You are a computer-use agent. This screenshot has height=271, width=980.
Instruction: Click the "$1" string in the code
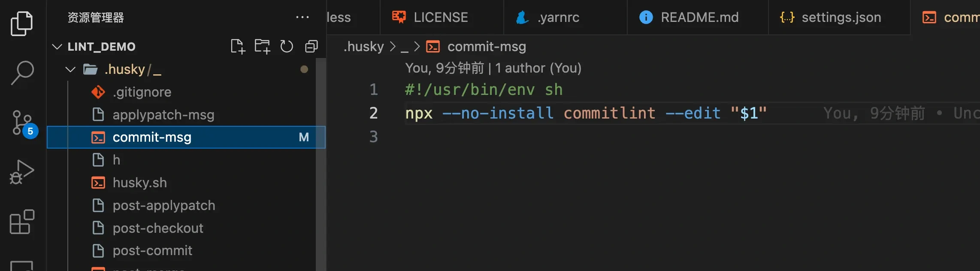748,113
